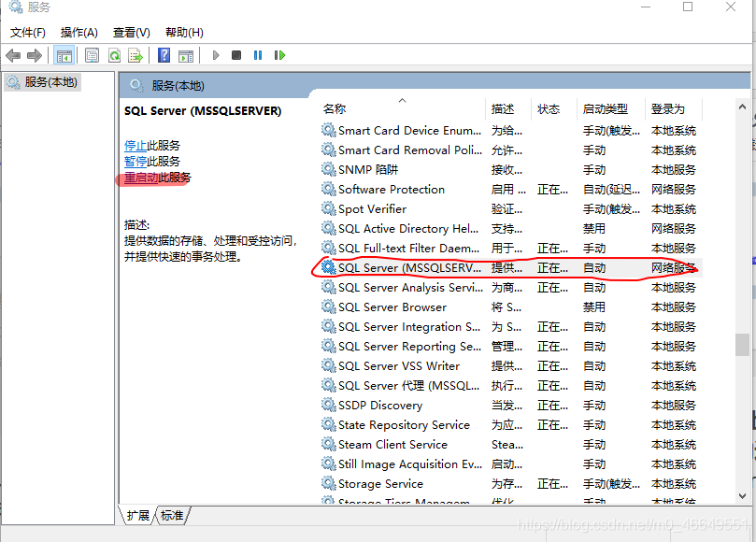Click 手动(触发... startup type of Storage Service

(x=611, y=484)
